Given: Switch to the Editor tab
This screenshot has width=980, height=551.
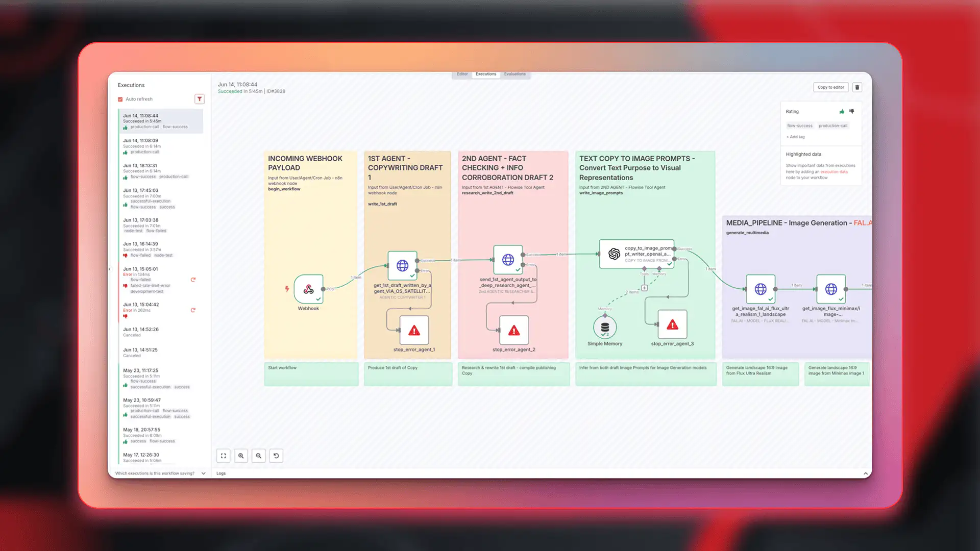Looking at the screenshot, I should [461, 74].
